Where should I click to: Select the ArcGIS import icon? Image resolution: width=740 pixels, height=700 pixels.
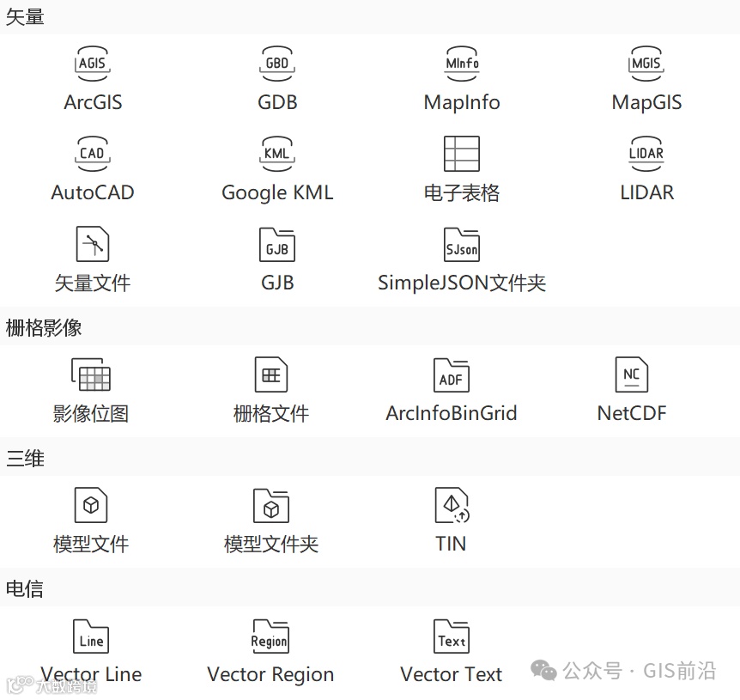point(93,64)
